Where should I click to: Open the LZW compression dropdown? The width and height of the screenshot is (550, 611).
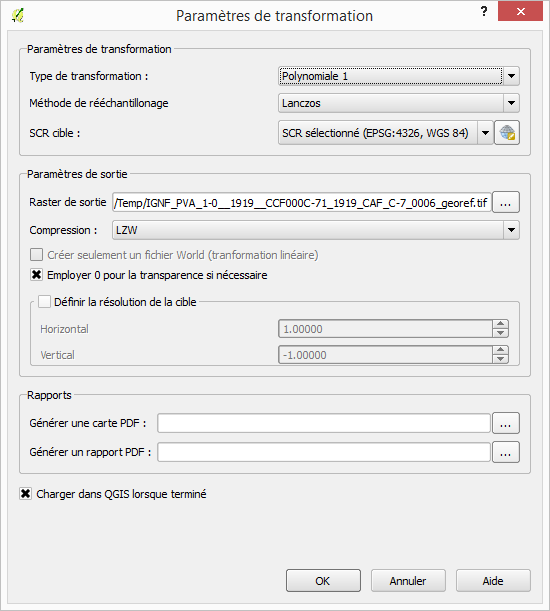(x=316, y=230)
